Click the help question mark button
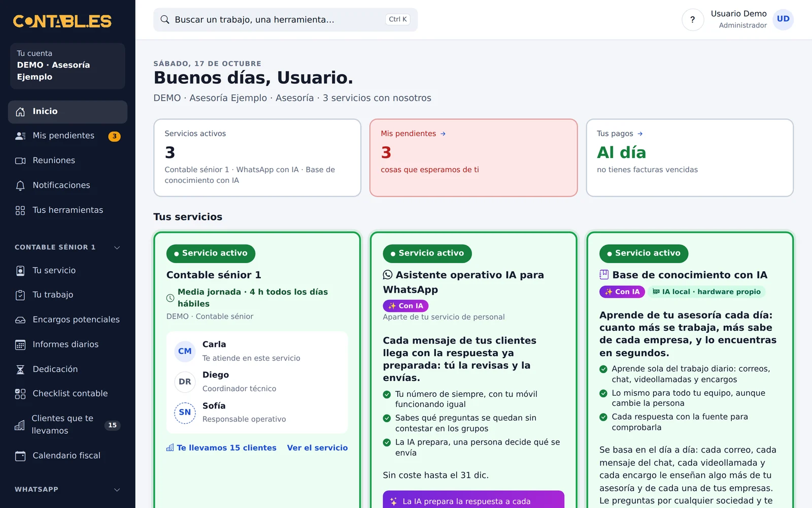 pos(693,20)
